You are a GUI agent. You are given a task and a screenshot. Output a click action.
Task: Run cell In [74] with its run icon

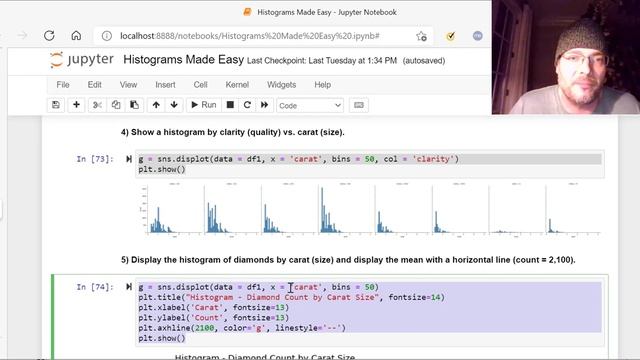129,287
